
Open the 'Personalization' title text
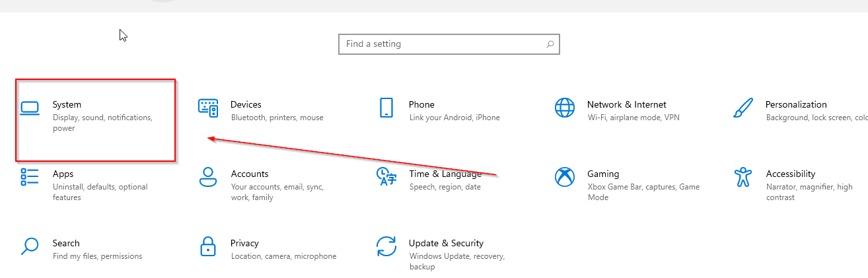796,104
